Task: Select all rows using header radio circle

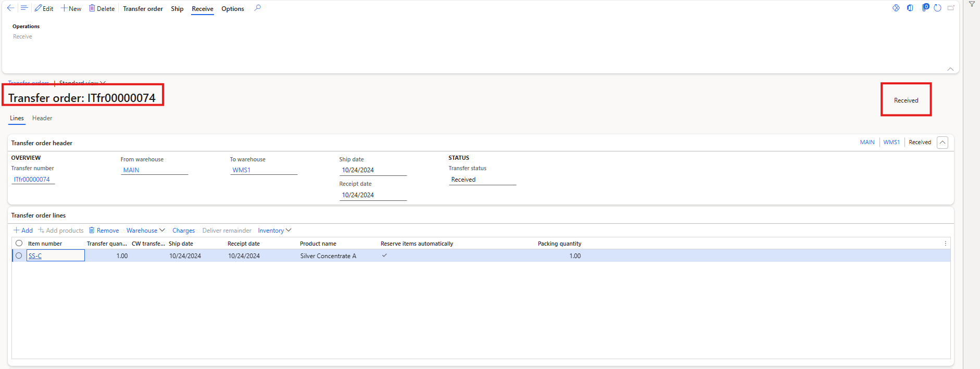Action: (19, 243)
